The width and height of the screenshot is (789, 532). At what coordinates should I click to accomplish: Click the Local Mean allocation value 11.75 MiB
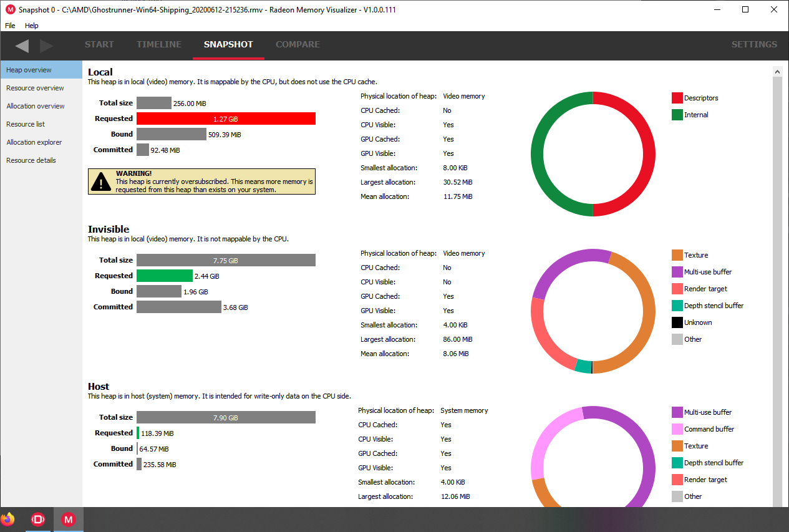click(458, 196)
